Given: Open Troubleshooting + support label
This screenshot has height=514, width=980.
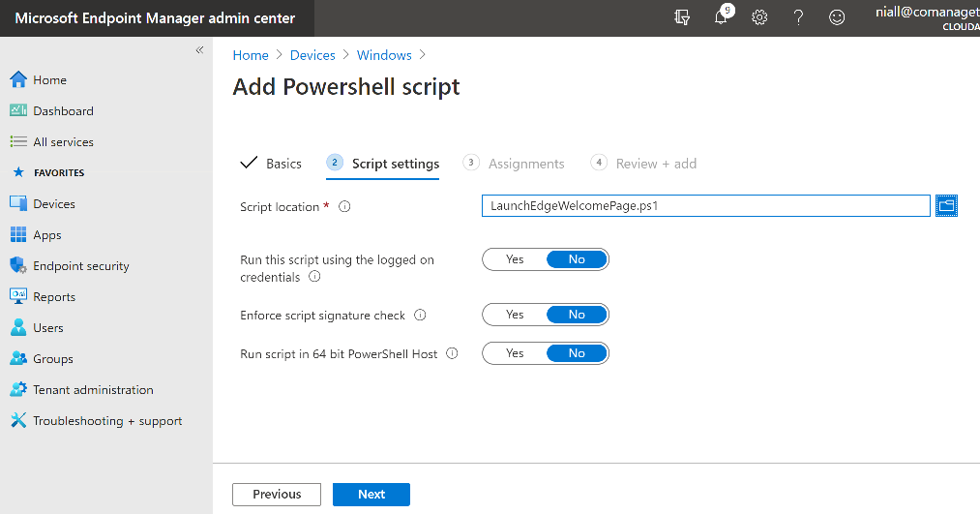Looking at the screenshot, I should (107, 421).
